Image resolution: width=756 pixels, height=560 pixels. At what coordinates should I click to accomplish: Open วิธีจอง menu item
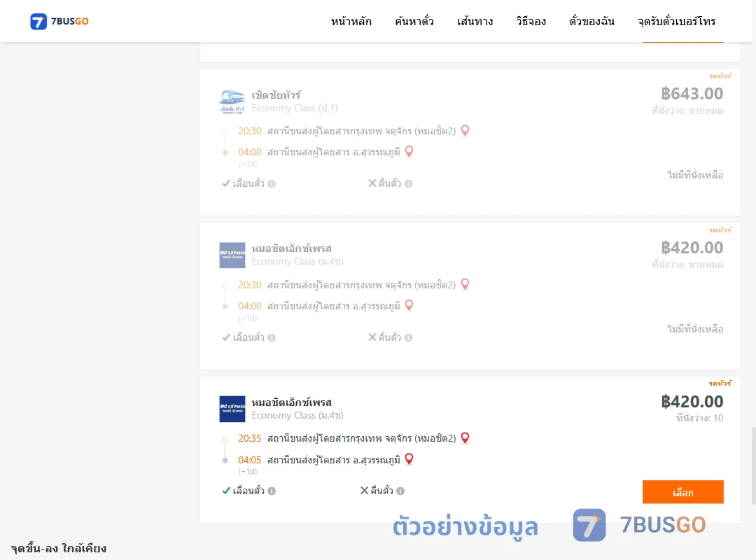(x=531, y=21)
